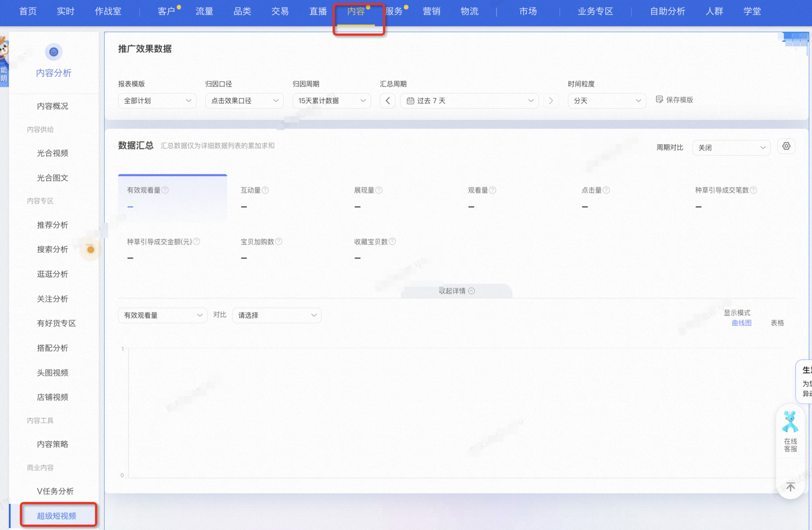Screen dimensions: 812x530
Task: Click the help icon beside 展现量
Action: point(379,190)
